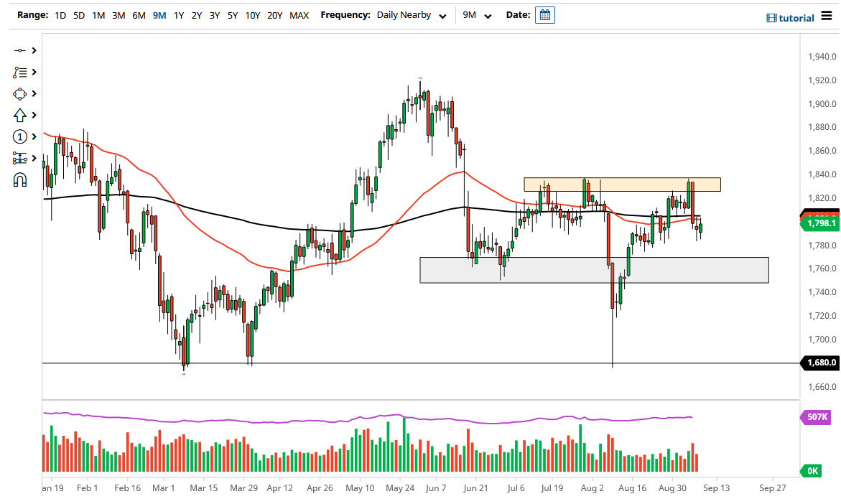Screen dimensions: 841x504
Task: Select the orange resistance zone rectangle
Action: point(622,185)
